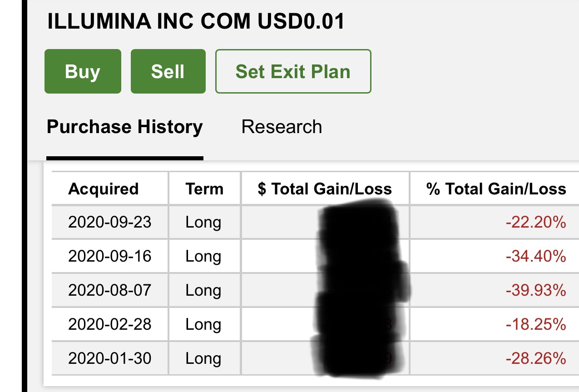Open the Research tab

click(282, 127)
